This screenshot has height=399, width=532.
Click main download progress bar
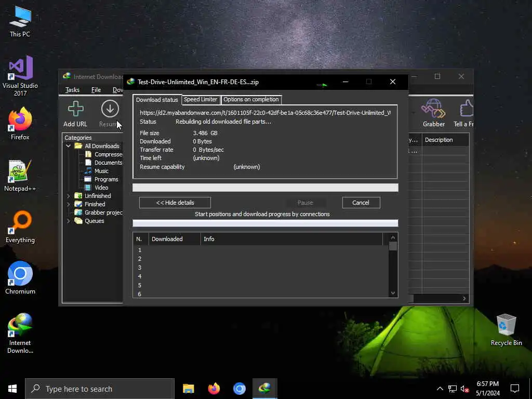click(265, 188)
